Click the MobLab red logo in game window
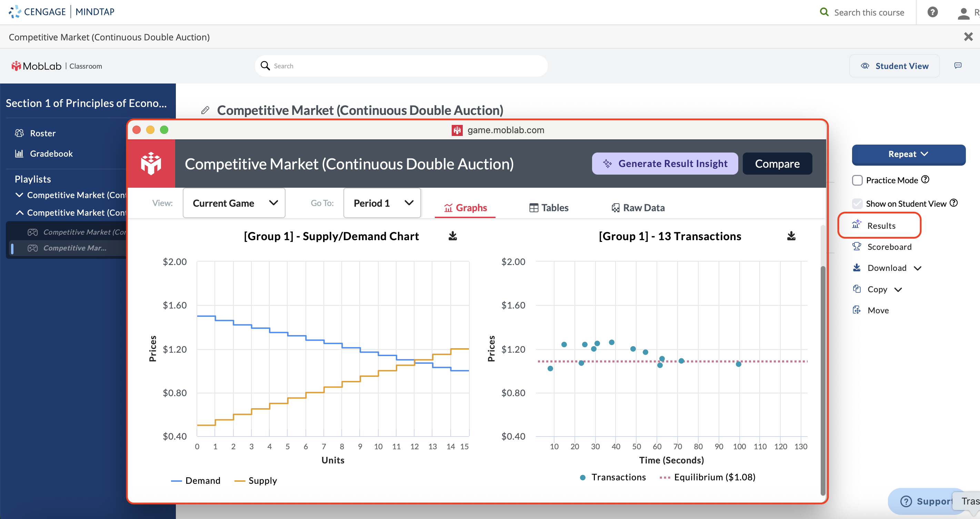980x519 pixels. [151, 164]
